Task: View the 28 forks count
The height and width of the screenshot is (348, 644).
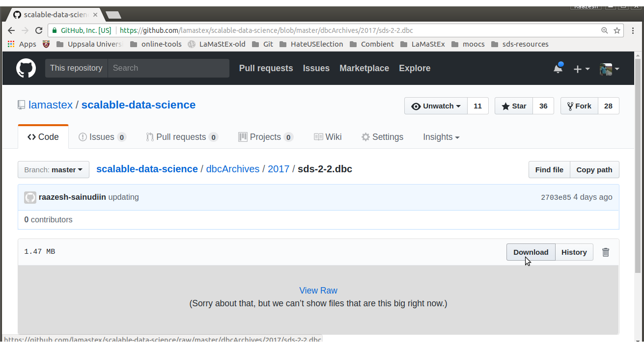Action: [608, 106]
